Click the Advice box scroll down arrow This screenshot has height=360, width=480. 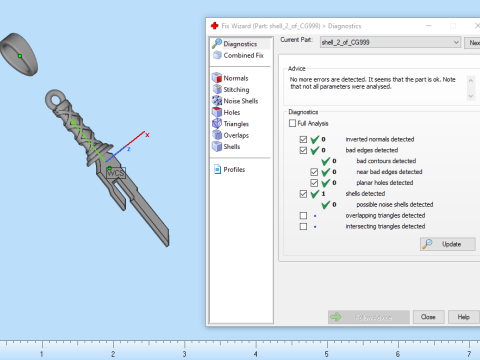click(471, 96)
